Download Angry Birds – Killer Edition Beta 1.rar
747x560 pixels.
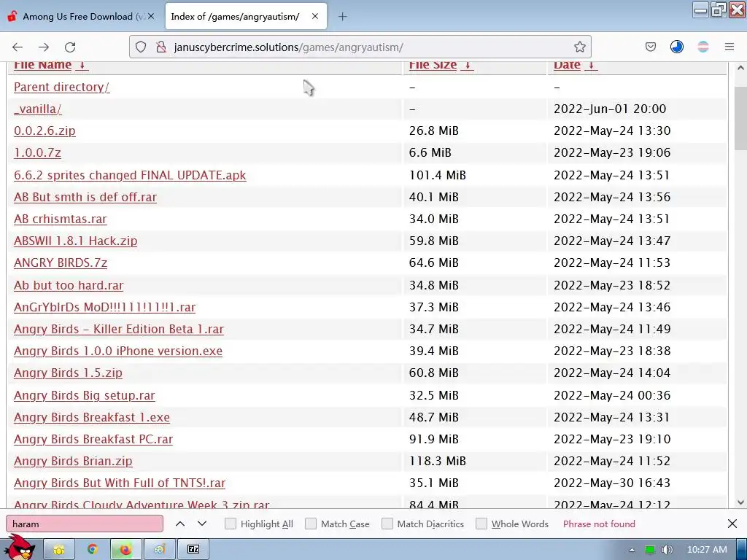tap(119, 329)
